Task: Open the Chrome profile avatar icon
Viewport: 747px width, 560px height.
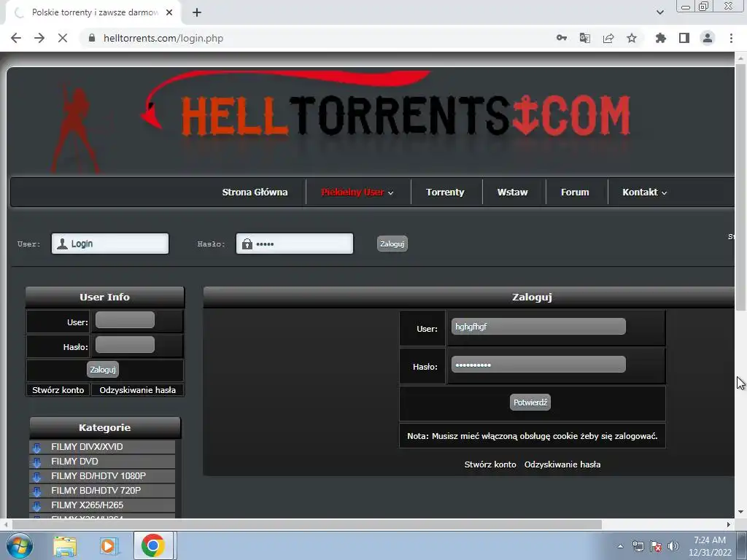Action: point(708,38)
